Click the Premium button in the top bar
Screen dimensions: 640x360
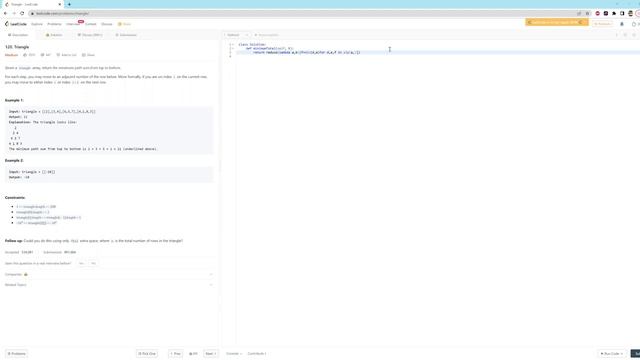[x=602, y=24]
